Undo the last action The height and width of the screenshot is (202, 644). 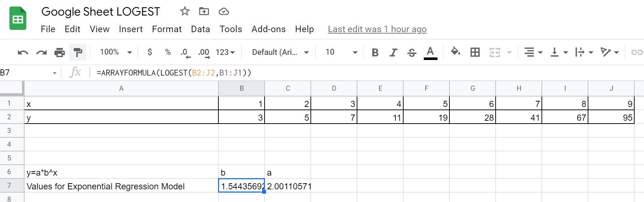23,52
